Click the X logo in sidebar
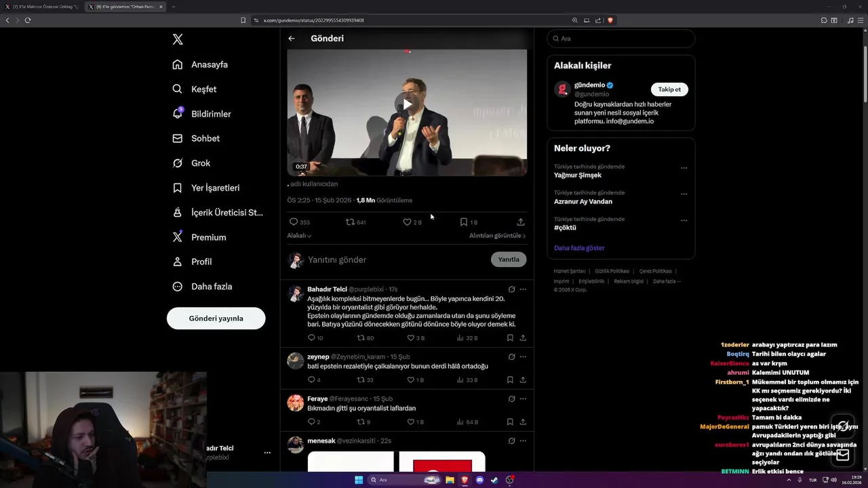 coord(178,39)
